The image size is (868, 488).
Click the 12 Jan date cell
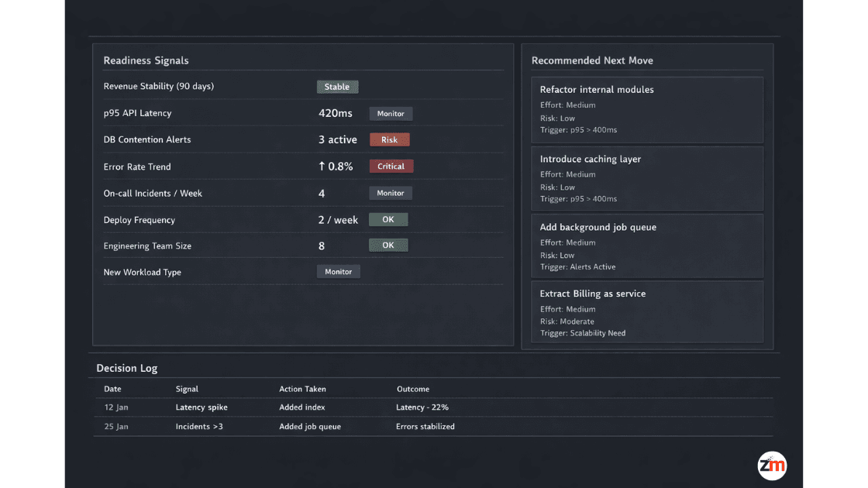click(x=116, y=407)
